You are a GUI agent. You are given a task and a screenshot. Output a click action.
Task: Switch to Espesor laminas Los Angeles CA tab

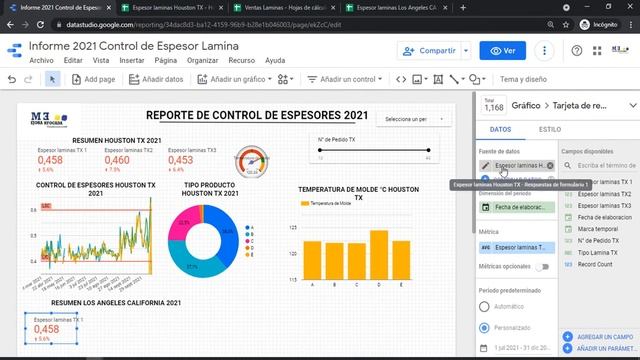point(398,8)
